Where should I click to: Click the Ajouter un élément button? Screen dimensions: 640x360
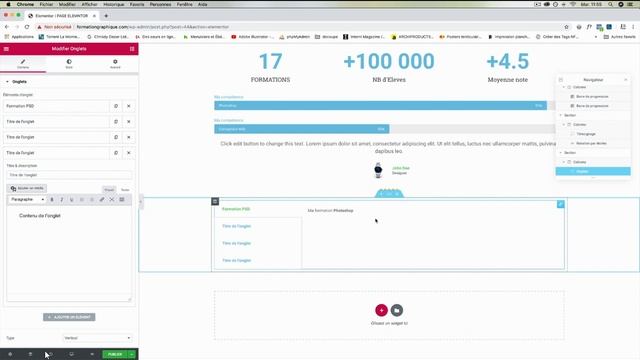69,317
